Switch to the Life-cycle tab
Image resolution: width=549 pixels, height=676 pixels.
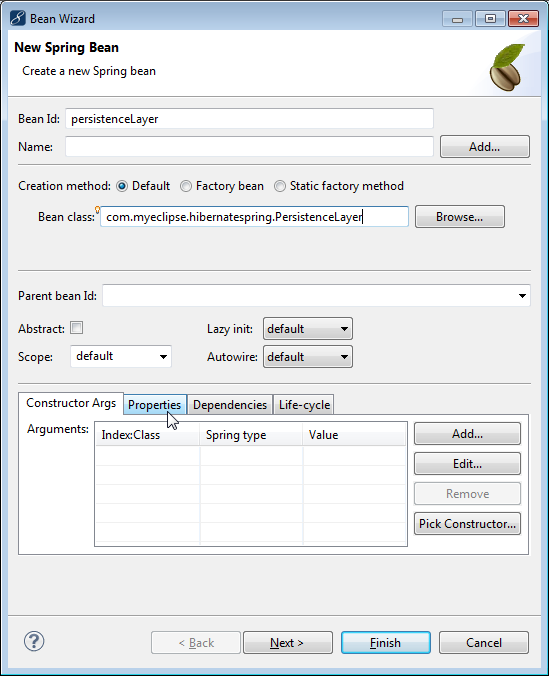[304, 405]
